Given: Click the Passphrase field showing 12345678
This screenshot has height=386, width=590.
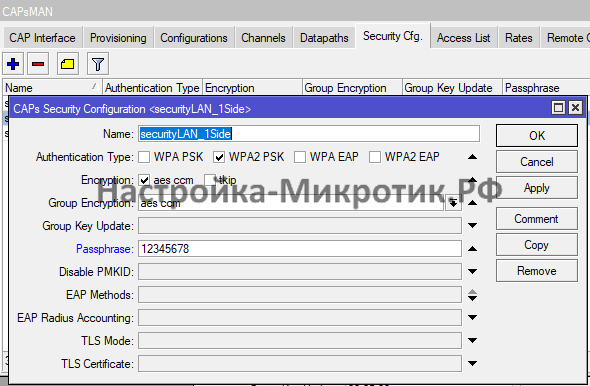Looking at the screenshot, I should (x=300, y=249).
